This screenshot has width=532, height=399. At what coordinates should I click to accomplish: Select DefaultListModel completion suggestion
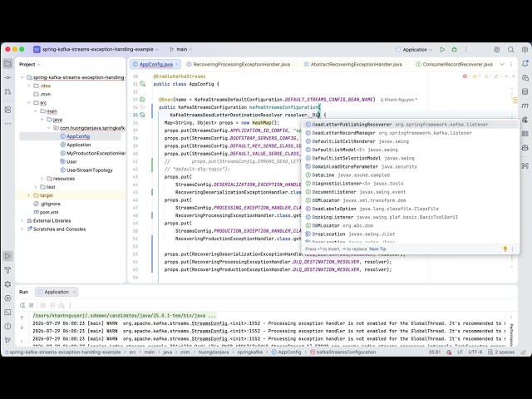pos(410,150)
